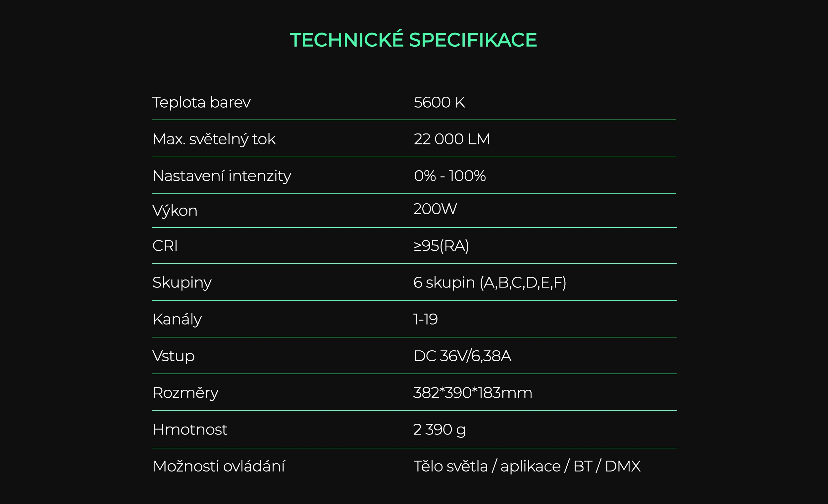Select the Rozměry row label

point(185,393)
